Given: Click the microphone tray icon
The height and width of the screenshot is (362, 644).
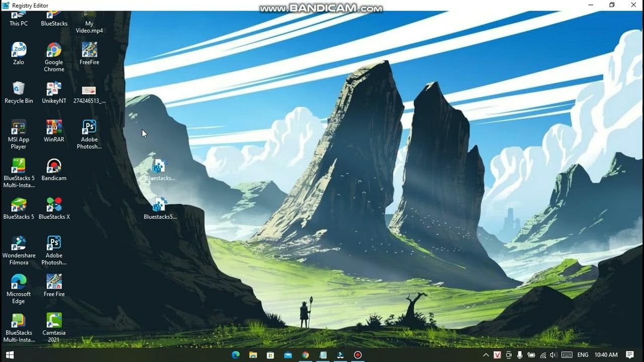Looking at the screenshot, I should click(520, 355).
